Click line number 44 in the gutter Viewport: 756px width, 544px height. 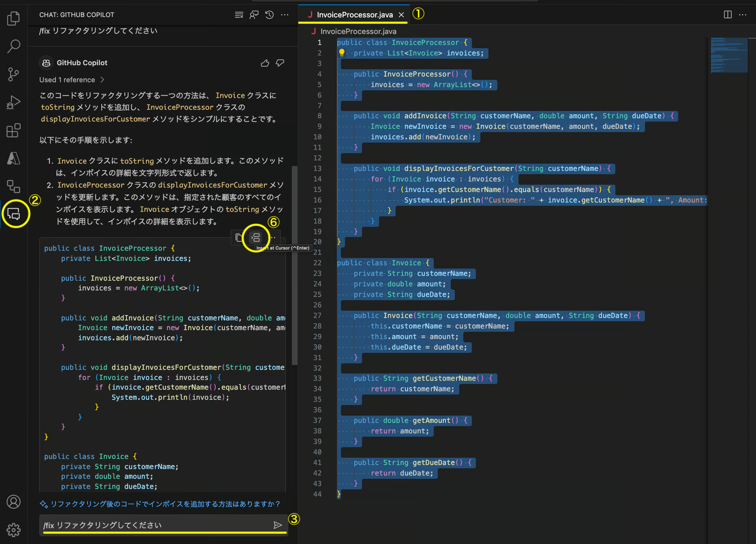tap(317, 494)
